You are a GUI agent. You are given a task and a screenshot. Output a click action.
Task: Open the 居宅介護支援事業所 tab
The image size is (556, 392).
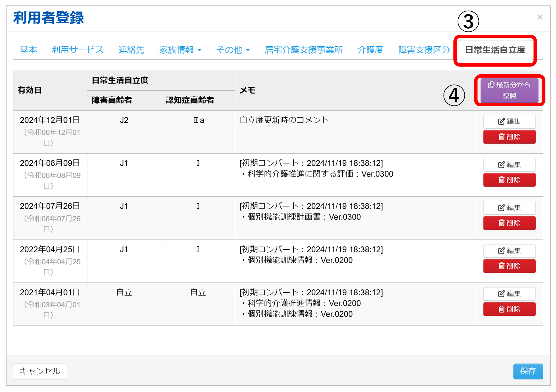[x=303, y=50]
